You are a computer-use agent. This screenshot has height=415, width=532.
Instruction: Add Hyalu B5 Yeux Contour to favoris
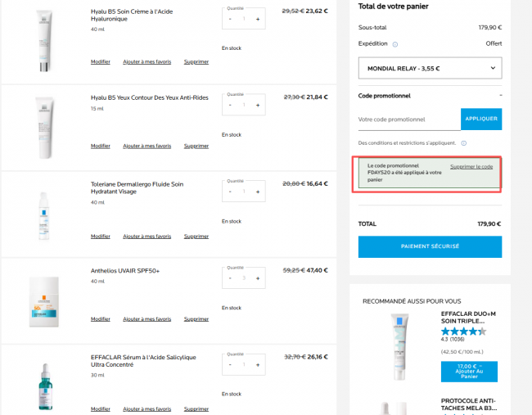[147, 146]
